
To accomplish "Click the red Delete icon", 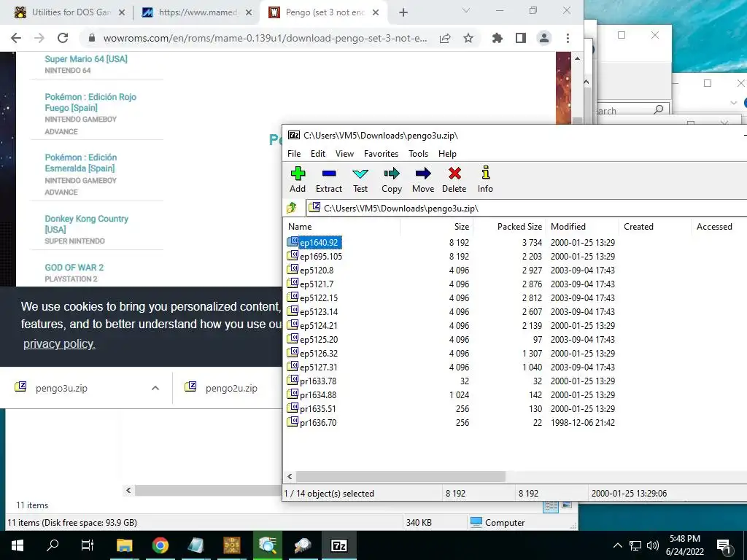I will (454, 179).
